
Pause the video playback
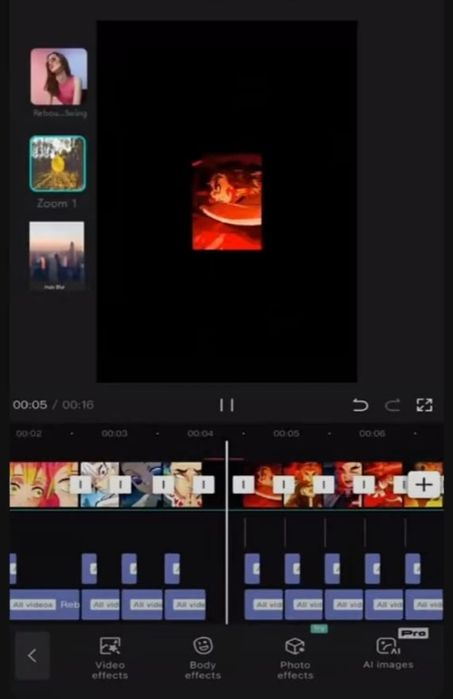click(226, 405)
